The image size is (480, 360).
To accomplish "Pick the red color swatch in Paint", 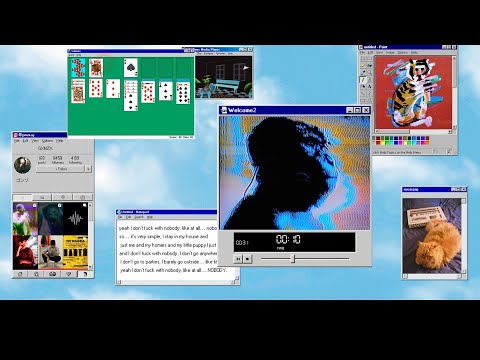I will click(x=378, y=143).
